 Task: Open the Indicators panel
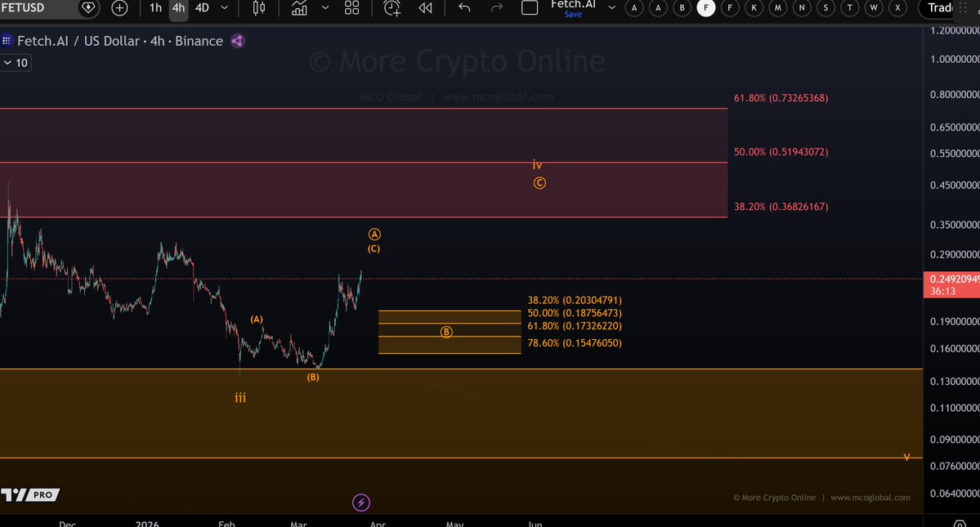(x=298, y=8)
